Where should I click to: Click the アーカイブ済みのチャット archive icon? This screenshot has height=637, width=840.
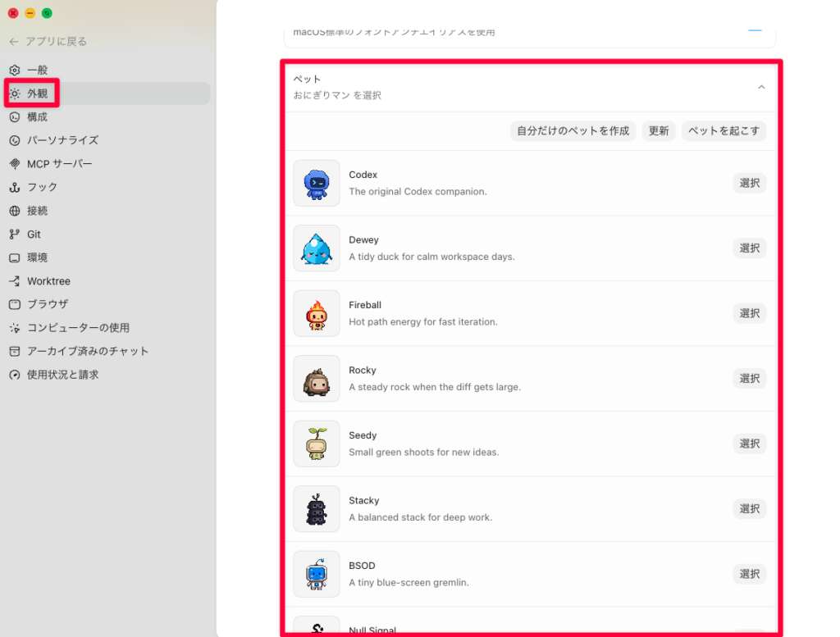(15, 352)
